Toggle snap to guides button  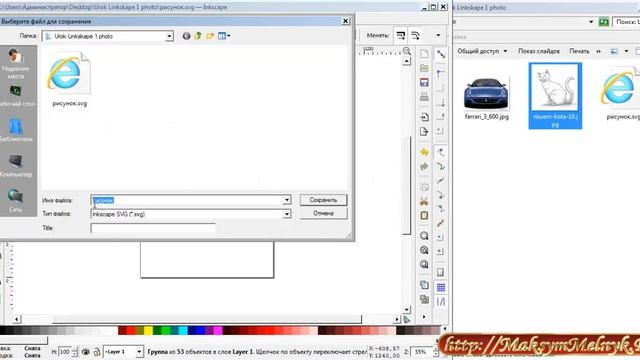pos(441,302)
